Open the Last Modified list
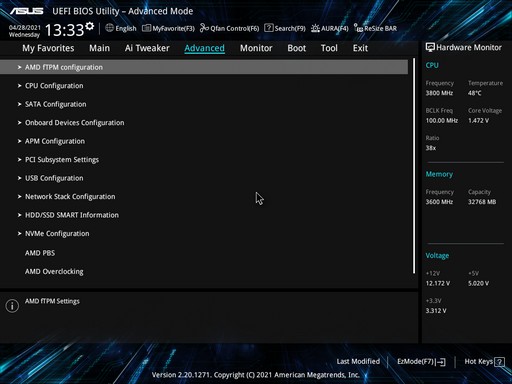This screenshot has height=384, width=512. (358, 361)
